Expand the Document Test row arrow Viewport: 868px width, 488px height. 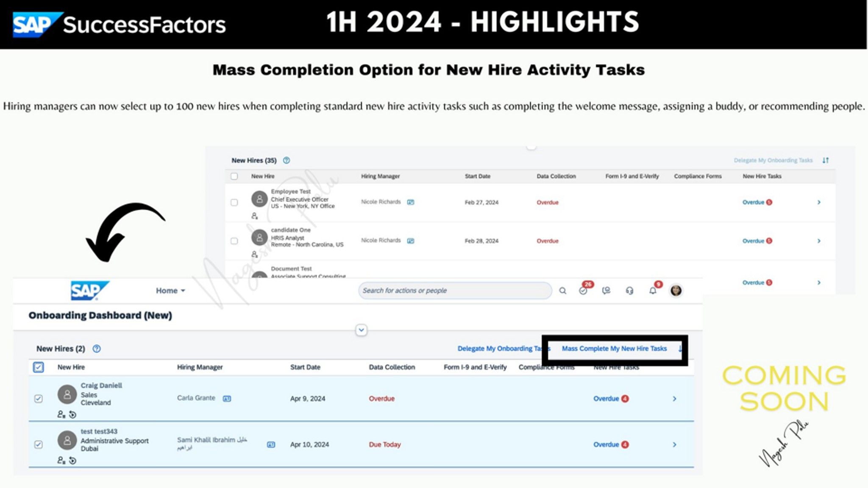[x=819, y=282]
